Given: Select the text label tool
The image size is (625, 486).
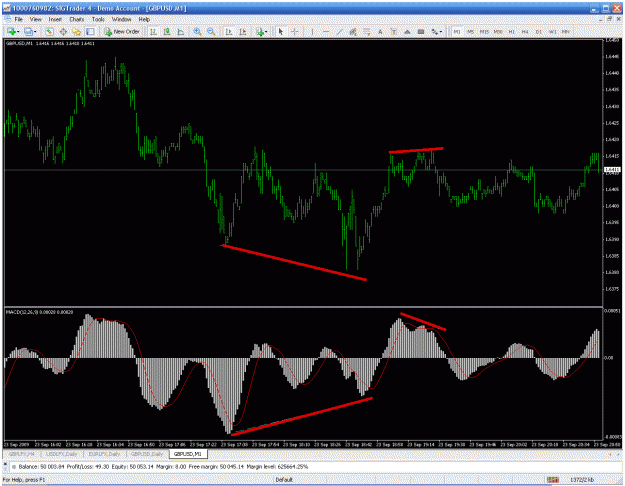Looking at the screenshot, I should pyautogui.click(x=393, y=31).
